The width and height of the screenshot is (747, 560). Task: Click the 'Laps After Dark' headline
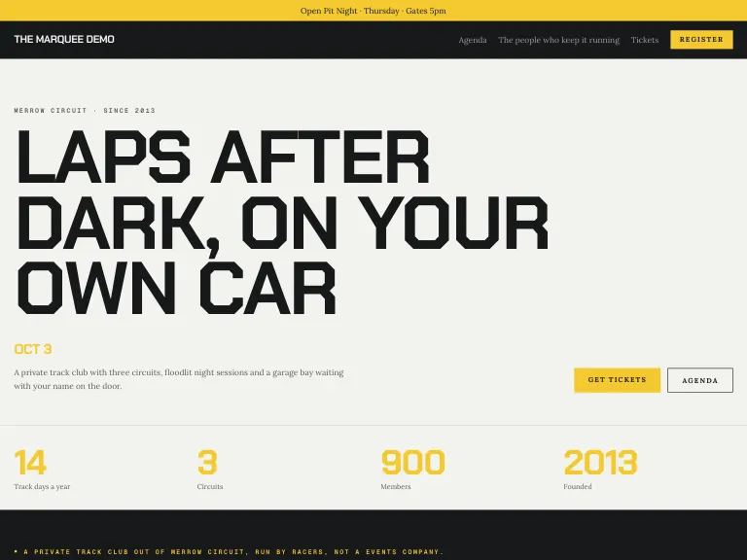(x=282, y=223)
